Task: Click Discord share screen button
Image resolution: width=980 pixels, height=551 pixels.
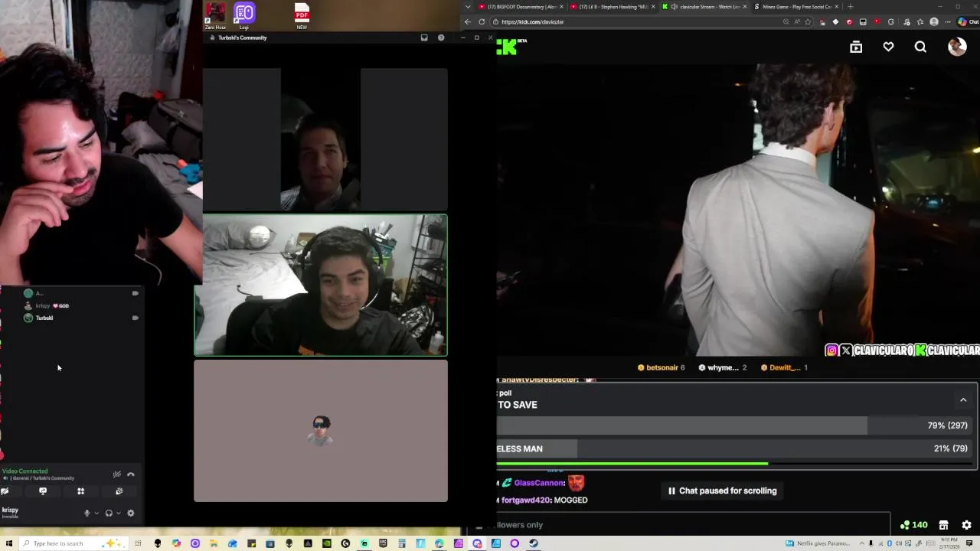Action: (43, 491)
